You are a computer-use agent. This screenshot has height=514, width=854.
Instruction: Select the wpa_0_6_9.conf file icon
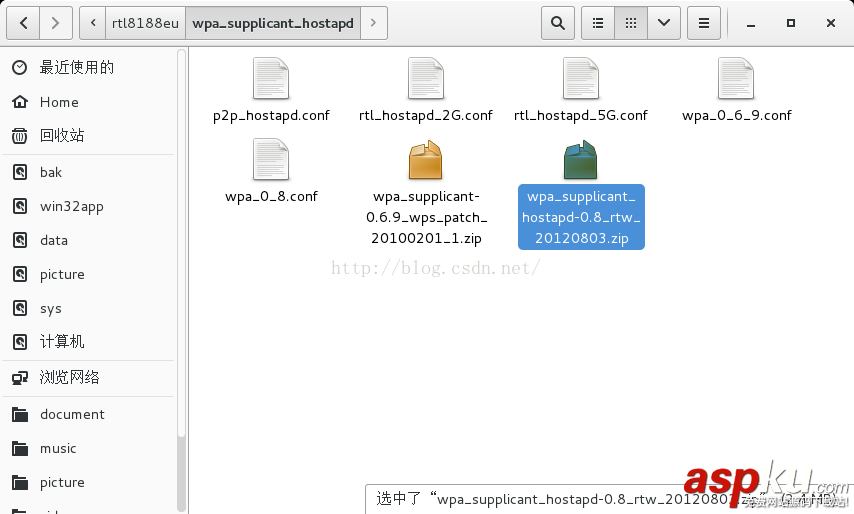(x=736, y=78)
